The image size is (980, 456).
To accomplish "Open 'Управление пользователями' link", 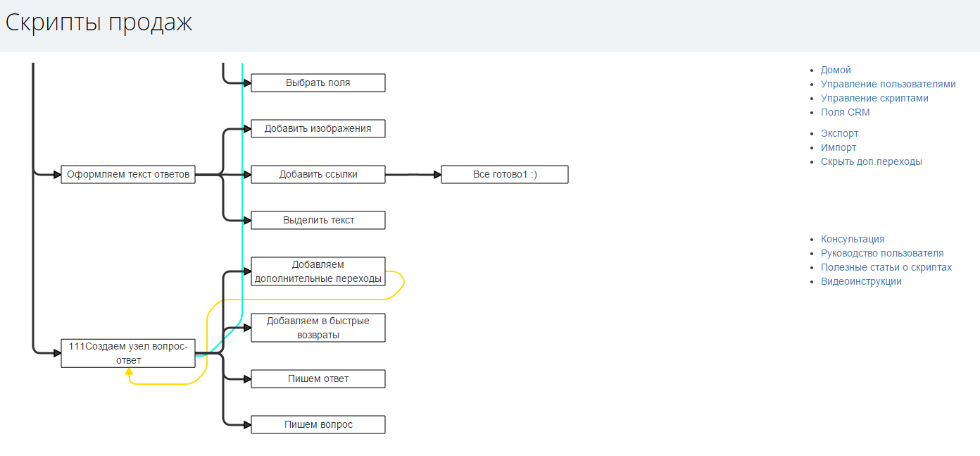I will [x=888, y=84].
